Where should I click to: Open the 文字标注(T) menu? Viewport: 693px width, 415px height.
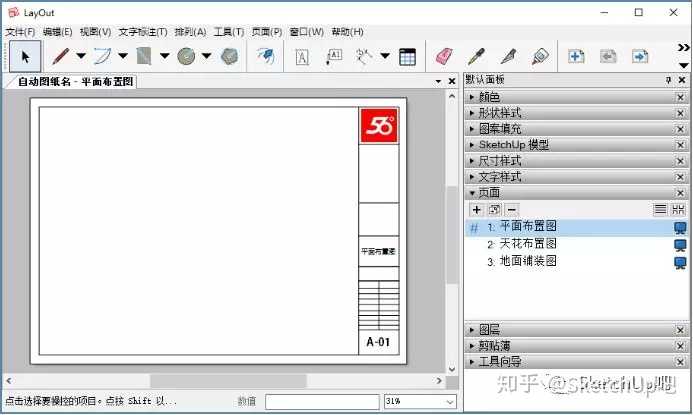143,32
